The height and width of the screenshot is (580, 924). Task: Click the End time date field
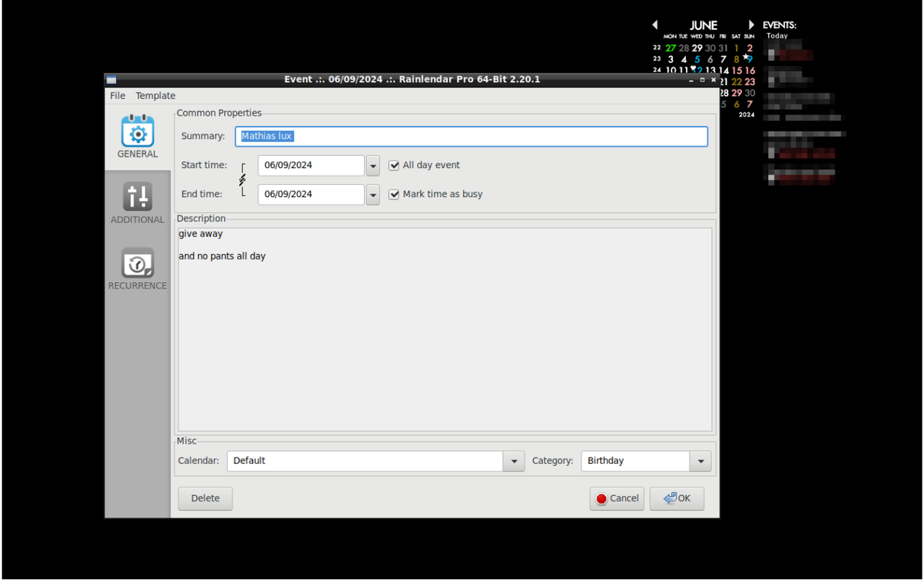tap(311, 194)
